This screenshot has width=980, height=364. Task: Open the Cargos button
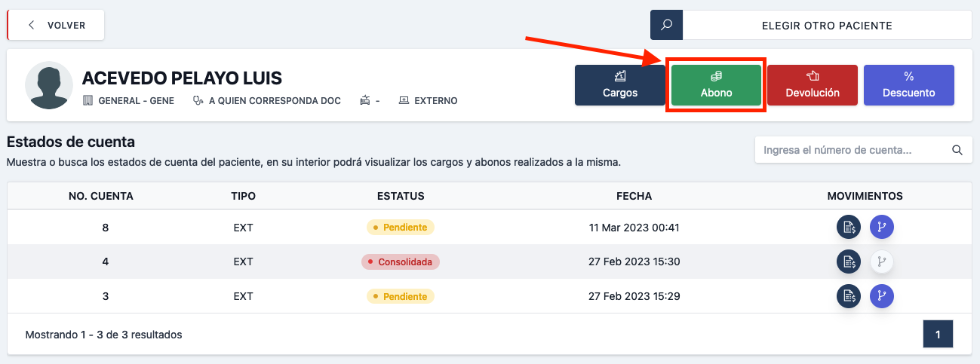pyautogui.click(x=620, y=85)
